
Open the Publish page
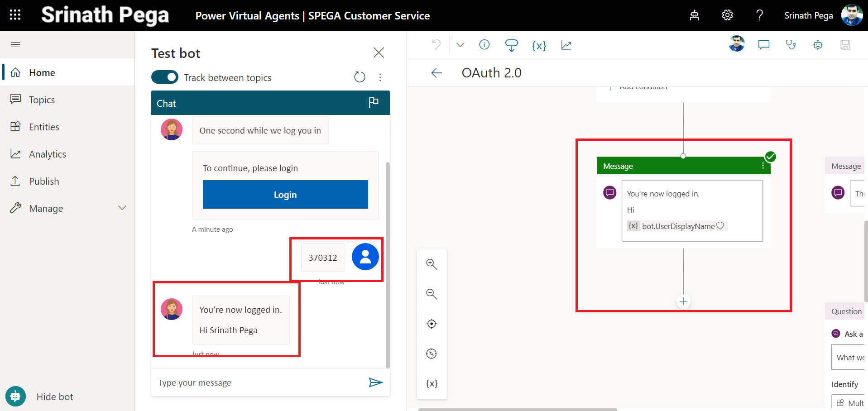click(44, 181)
